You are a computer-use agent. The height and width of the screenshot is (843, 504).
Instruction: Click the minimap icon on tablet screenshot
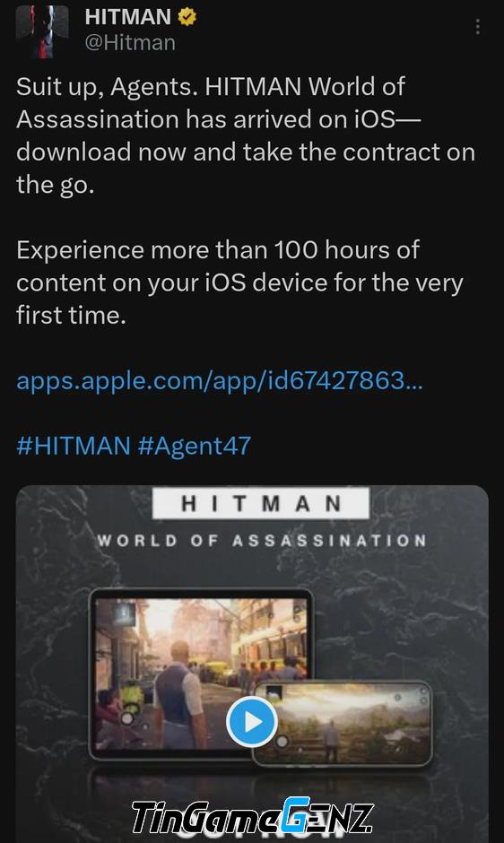(124, 613)
